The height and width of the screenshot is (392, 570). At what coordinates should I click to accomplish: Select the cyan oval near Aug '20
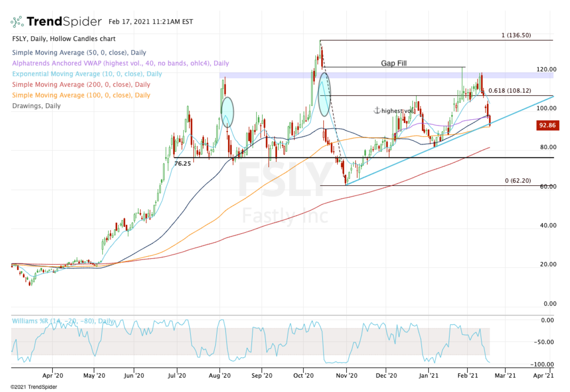click(x=228, y=111)
